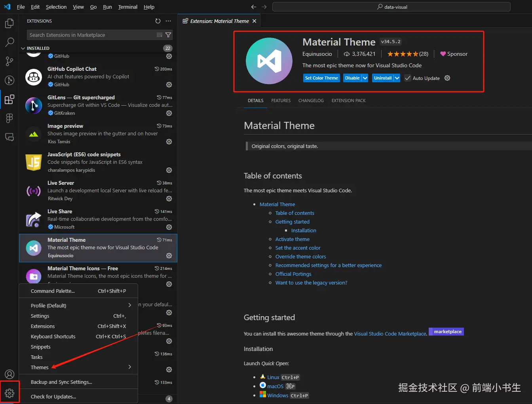Switch to the FEATURES tab
This screenshot has width=532, height=404.
click(281, 101)
